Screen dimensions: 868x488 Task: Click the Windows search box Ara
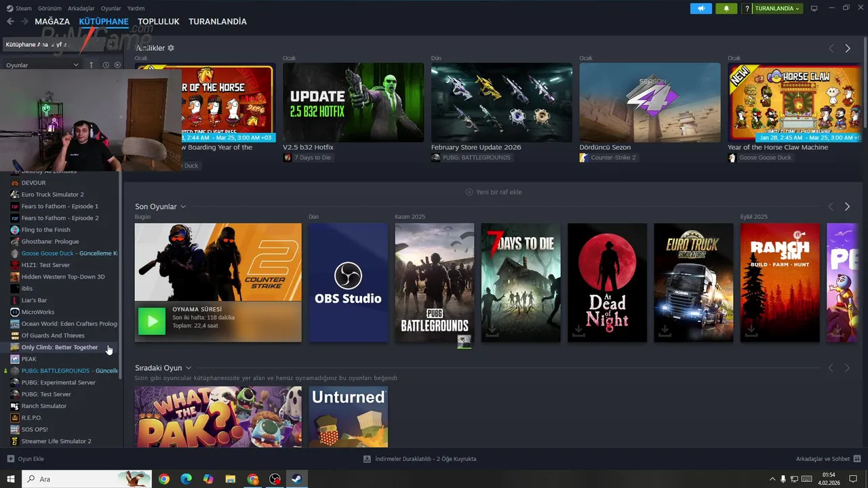[86, 479]
